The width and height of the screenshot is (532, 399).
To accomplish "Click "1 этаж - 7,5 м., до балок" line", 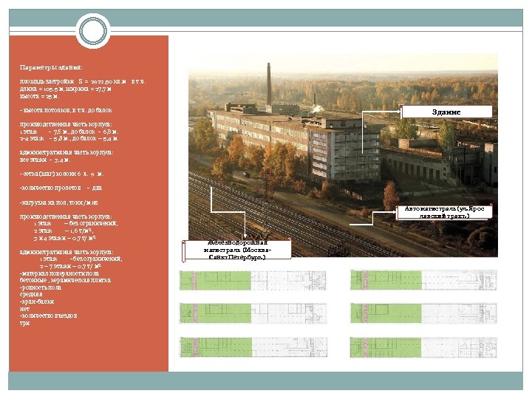I will (x=69, y=132).
